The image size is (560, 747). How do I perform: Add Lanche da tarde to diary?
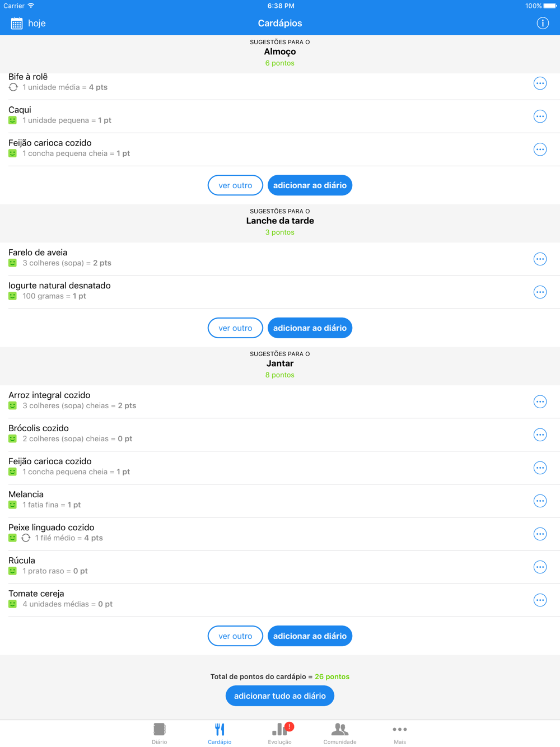point(310,328)
